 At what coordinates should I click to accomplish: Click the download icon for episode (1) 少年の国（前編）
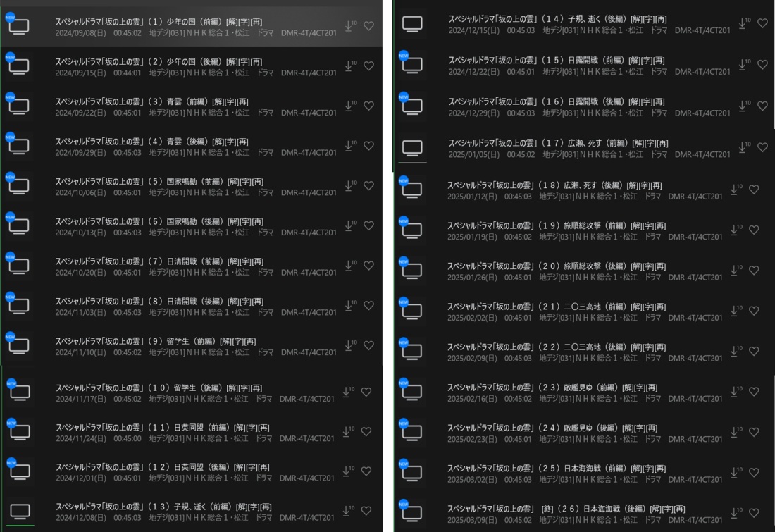pos(349,26)
